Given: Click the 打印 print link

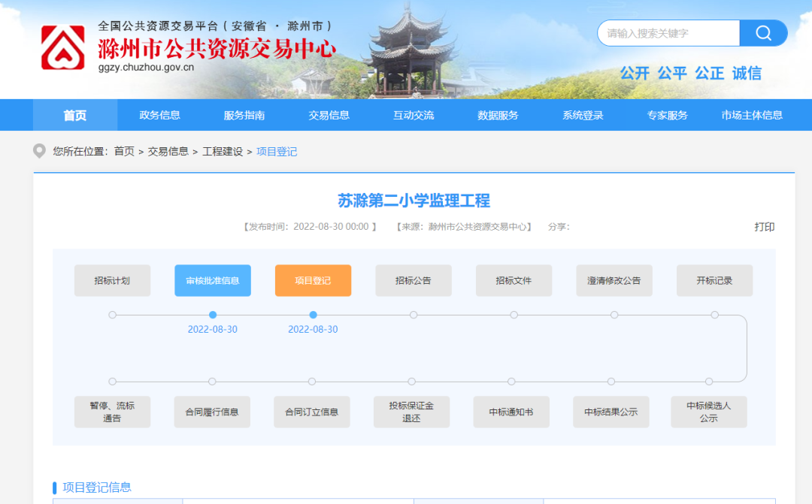Looking at the screenshot, I should click(766, 227).
